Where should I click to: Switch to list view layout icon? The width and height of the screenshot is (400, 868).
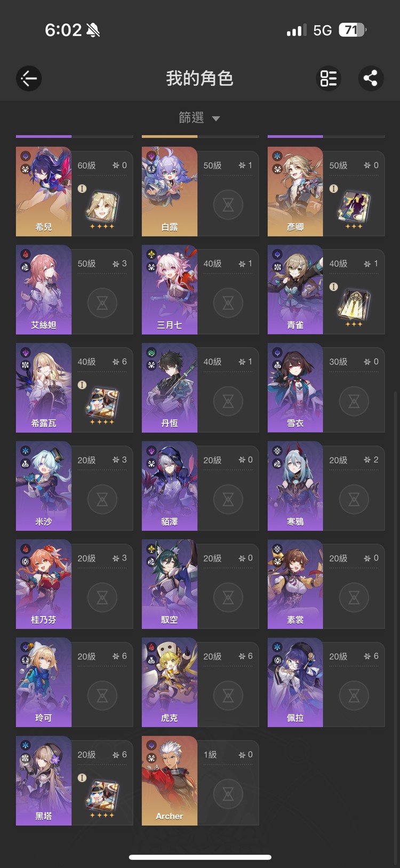coord(329,78)
